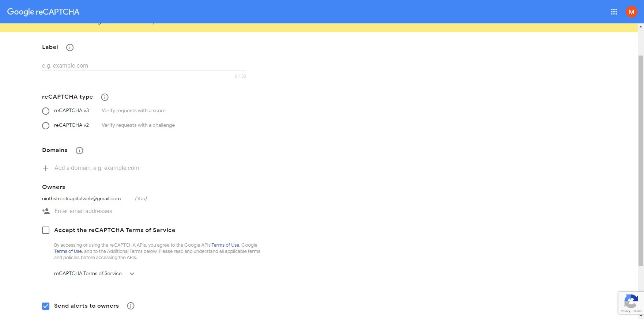
Task: Click the page vertical scrollbar thumb
Action: pyautogui.click(x=641, y=161)
